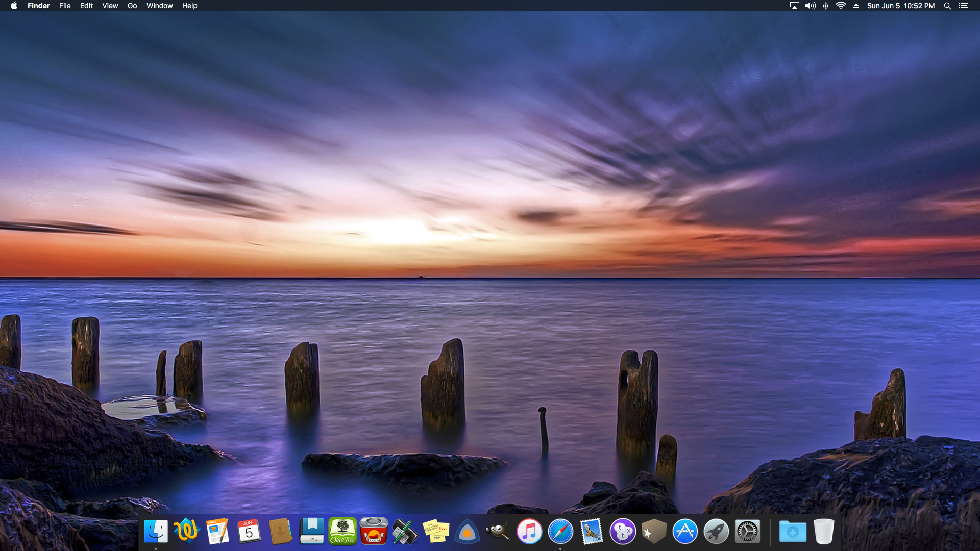Open Calendar showing June 5
The image size is (980, 551).
coord(249,532)
